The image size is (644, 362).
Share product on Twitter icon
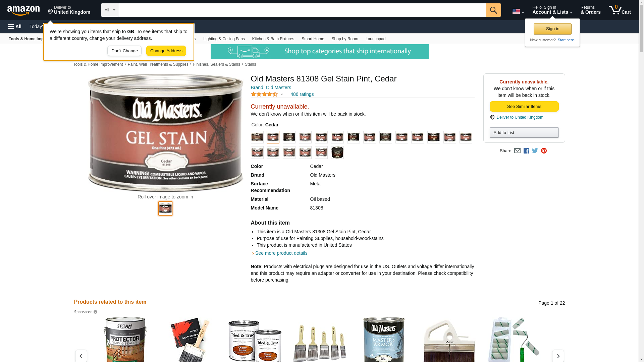point(535,151)
